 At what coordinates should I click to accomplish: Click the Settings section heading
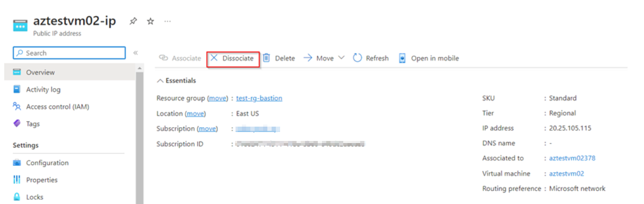[25, 145]
